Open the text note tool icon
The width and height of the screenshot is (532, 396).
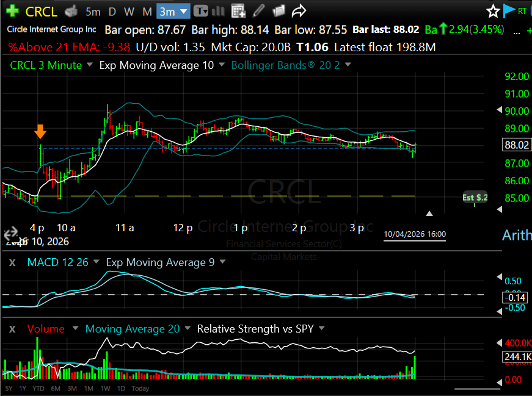[x=201, y=11]
